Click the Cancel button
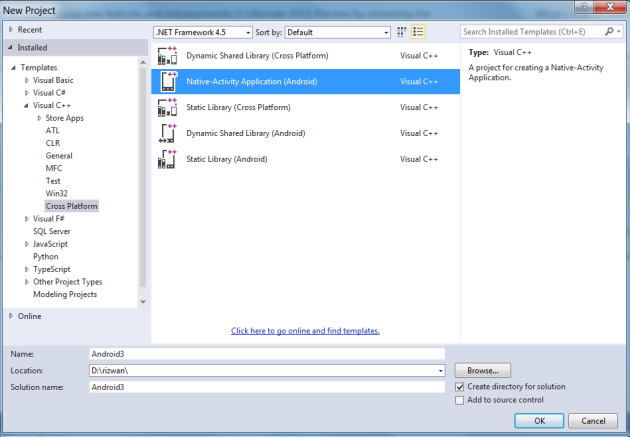The image size is (630, 437). (x=593, y=421)
